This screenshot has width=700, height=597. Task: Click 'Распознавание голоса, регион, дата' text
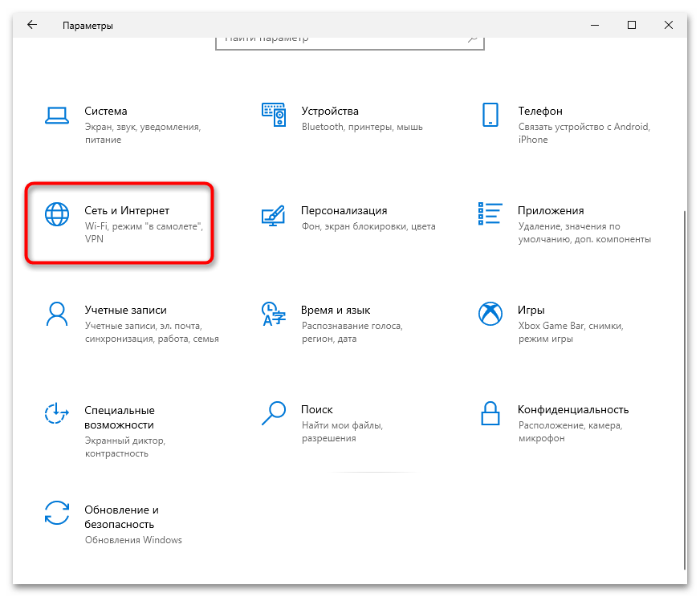[352, 332]
